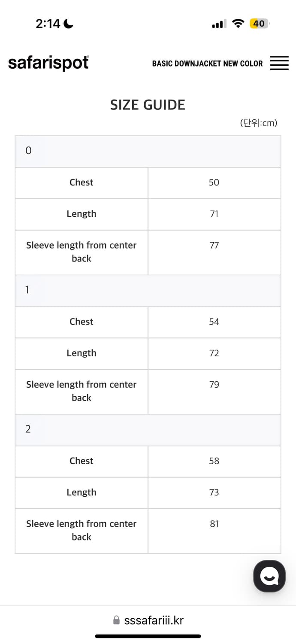Tap BASIC DOWNJACKET NEW COLOR title

pyautogui.click(x=207, y=64)
